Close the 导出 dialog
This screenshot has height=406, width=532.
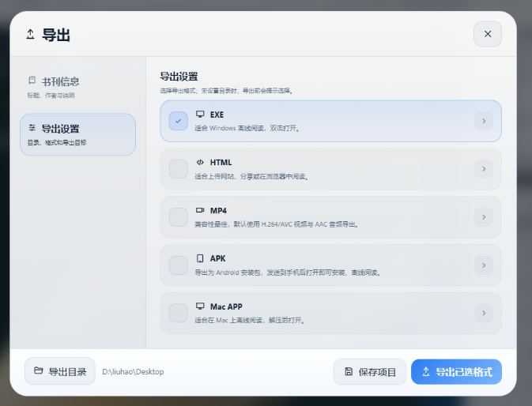488,34
